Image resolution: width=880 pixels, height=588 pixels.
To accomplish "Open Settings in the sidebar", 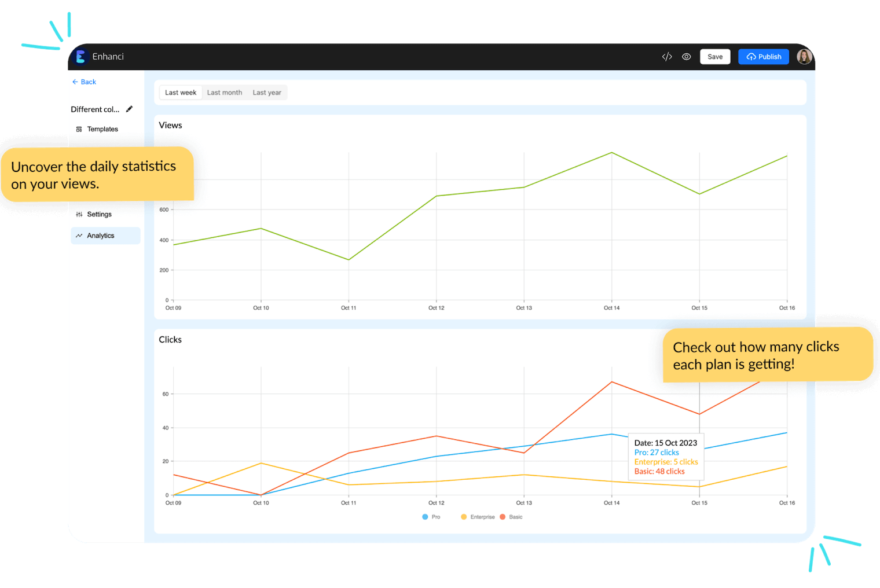I will pos(99,214).
